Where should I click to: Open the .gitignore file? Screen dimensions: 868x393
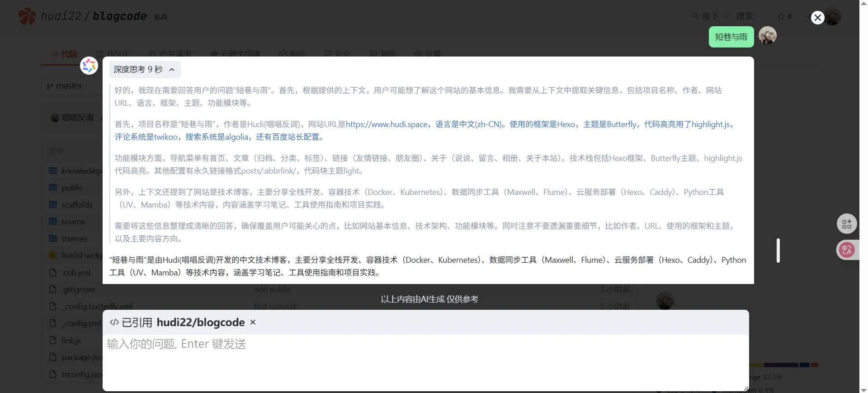(78, 289)
